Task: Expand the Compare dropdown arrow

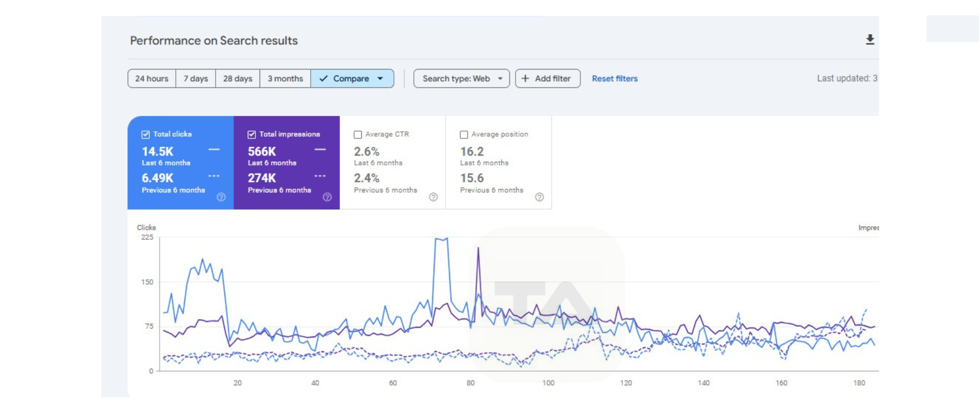Action: coord(380,79)
